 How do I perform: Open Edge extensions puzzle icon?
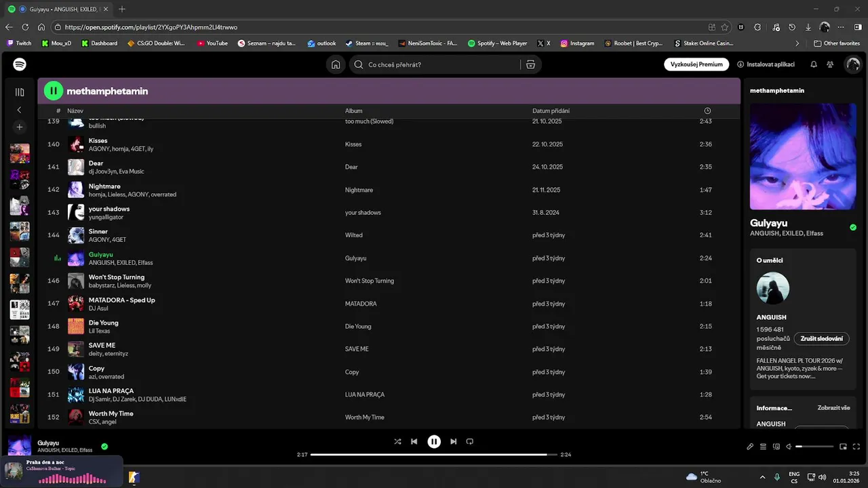pyautogui.click(x=757, y=27)
